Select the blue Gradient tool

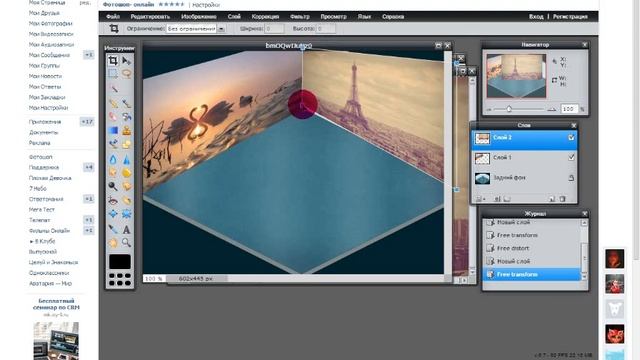tap(113, 131)
